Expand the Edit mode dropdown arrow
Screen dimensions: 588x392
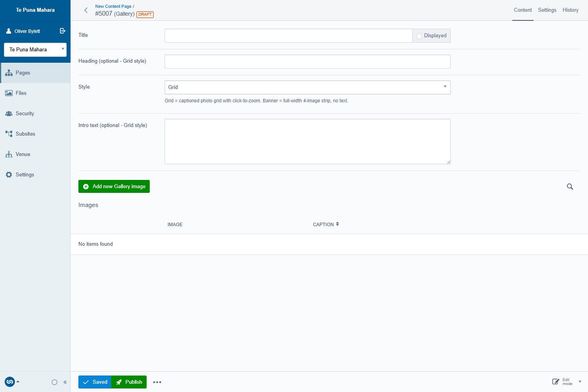point(580,382)
